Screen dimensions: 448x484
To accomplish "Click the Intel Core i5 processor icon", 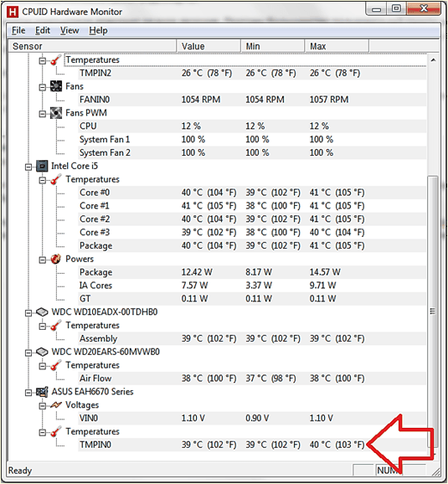I will tap(42, 166).
